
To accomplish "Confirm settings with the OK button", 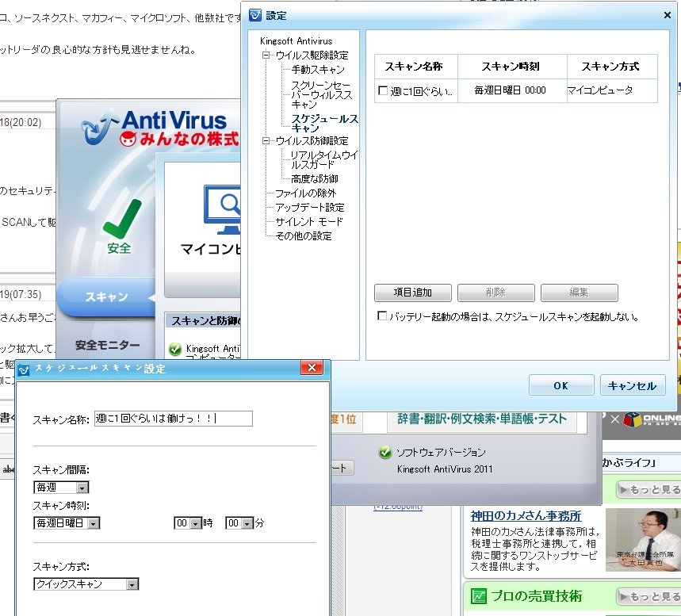I will click(561, 385).
